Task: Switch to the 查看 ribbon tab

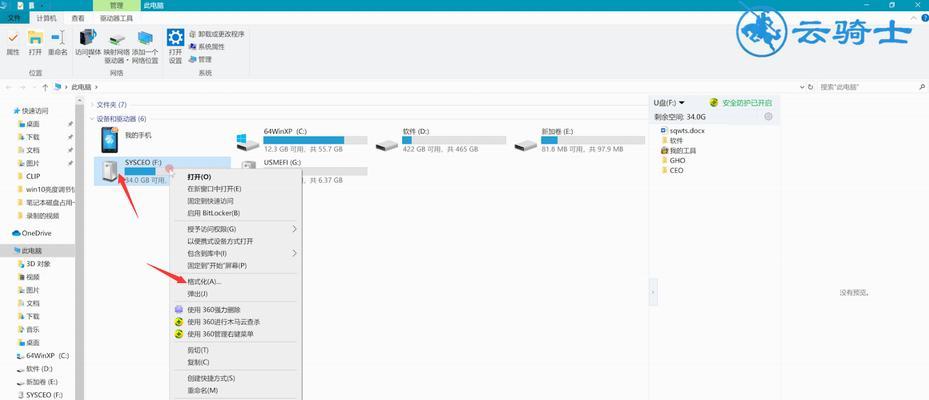Action: (78, 18)
